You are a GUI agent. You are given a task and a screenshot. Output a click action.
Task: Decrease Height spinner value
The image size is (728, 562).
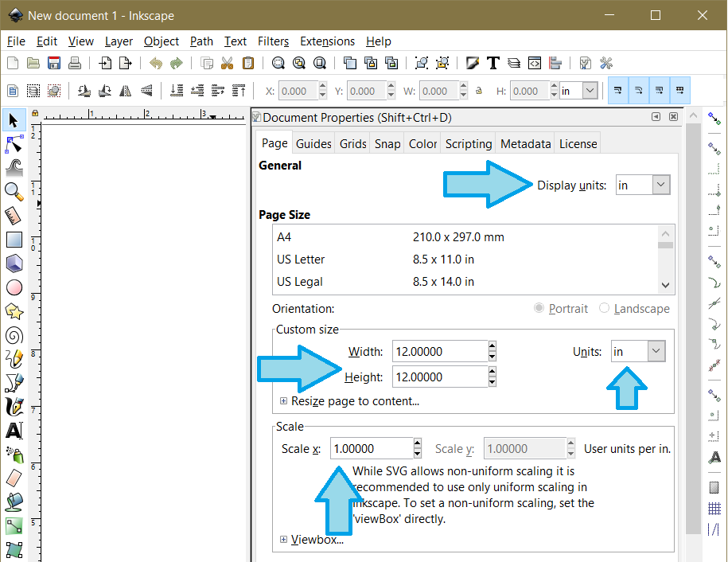[492, 382]
